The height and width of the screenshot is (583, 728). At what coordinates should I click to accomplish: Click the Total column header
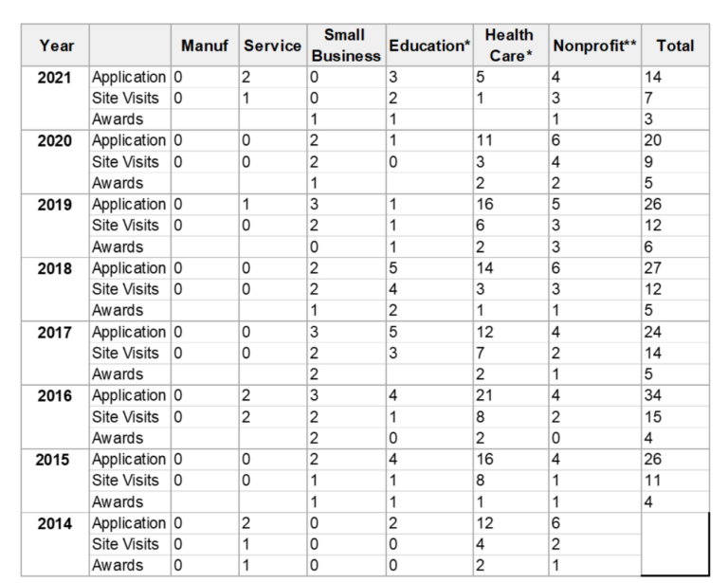point(675,46)
